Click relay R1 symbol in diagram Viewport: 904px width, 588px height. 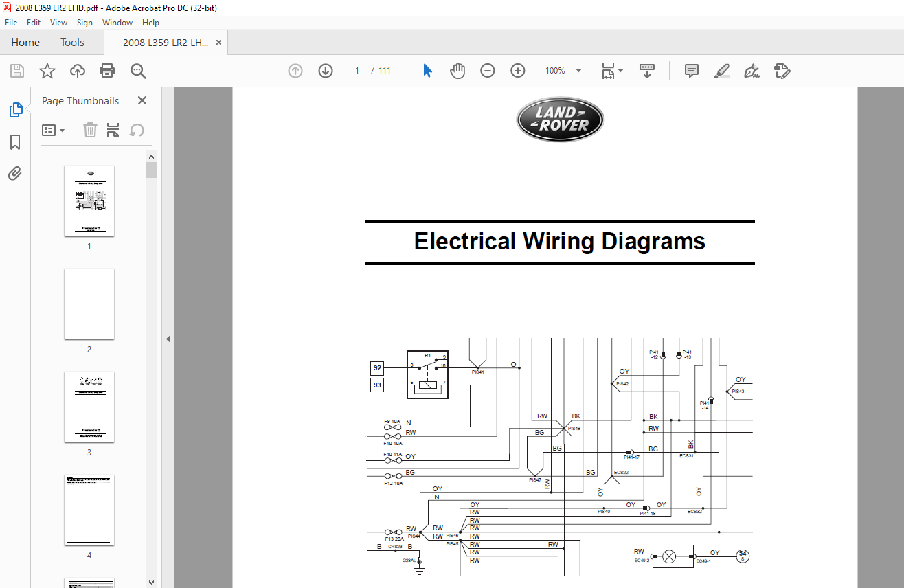pos(427,374)
